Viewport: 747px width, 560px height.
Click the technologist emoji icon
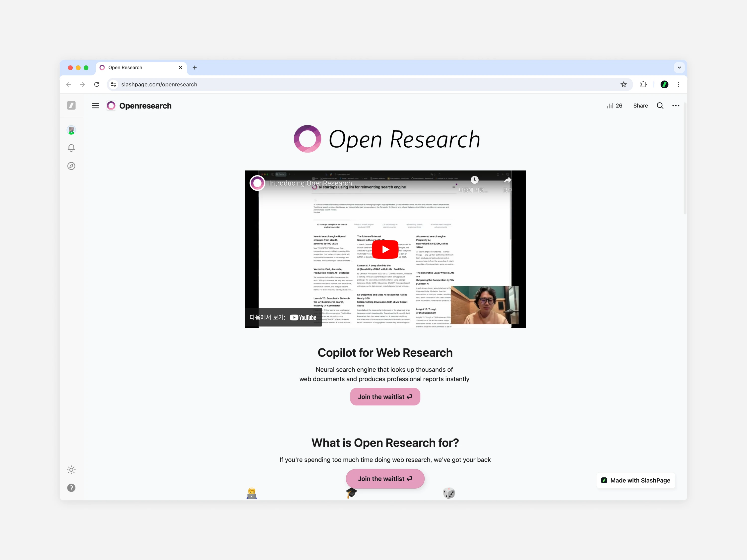(x=251, y=493)
